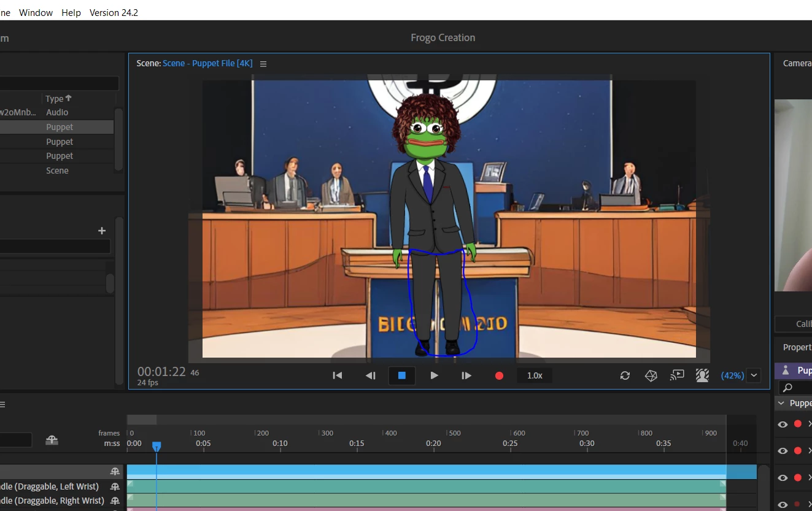Switch to the Camera panel tab
Image resolution: width=812 pixels, height=511 pixels.
coord(797,63)
